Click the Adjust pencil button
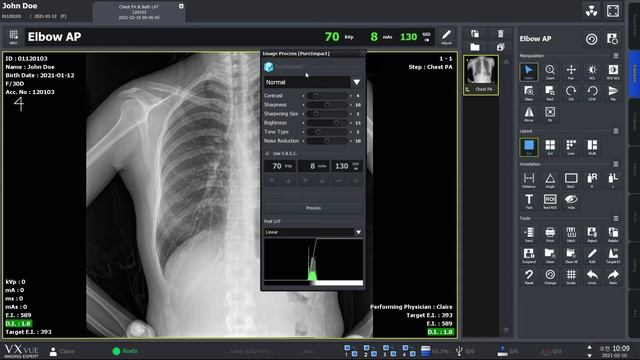This screenshot has height=360, width=640. [447, 37]
